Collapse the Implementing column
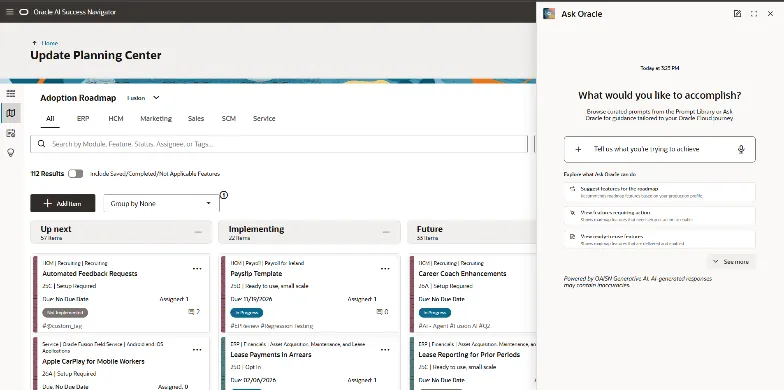This screenshot has height=390, width=784. pyautogui.click(x=386, y=232)
